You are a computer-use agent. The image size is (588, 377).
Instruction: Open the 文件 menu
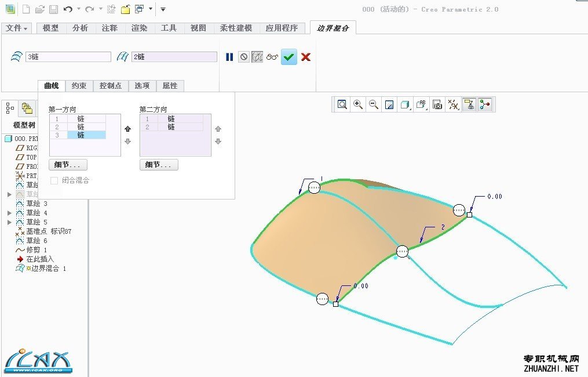16,28
